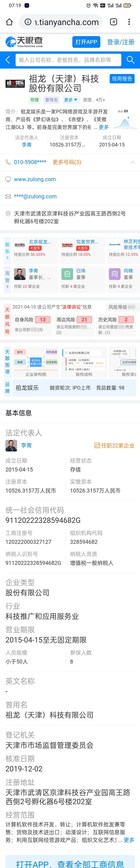
Task: Click the 打开APP button
Action: point(86,42)
